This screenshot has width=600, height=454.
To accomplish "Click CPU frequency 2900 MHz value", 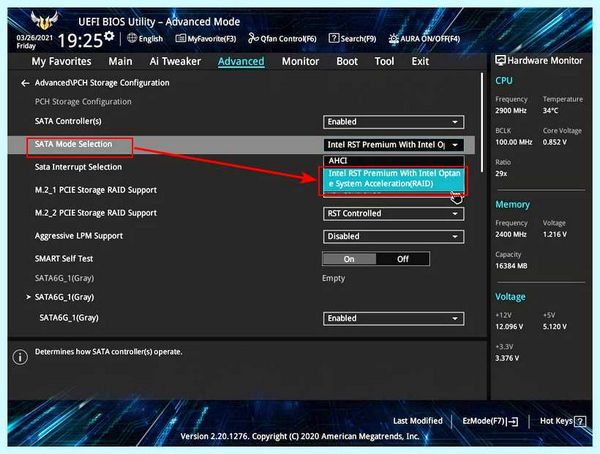I will click(x=511, y=111).
